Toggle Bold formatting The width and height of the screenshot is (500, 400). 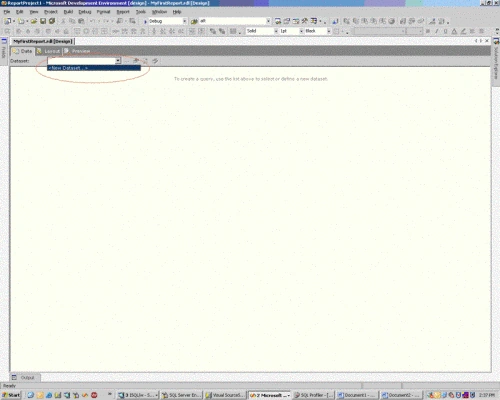click(428, 31)
